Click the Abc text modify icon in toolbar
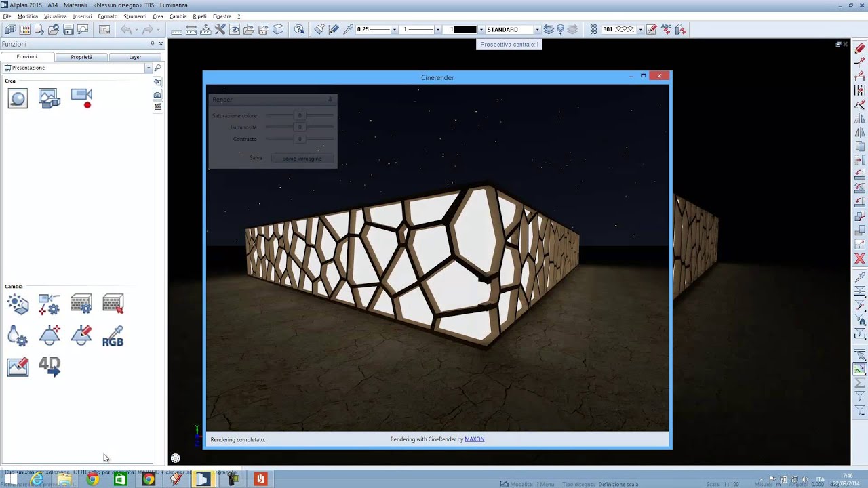Image resolution: width=868 pixels, height=488 pixels. click(666, 29)
